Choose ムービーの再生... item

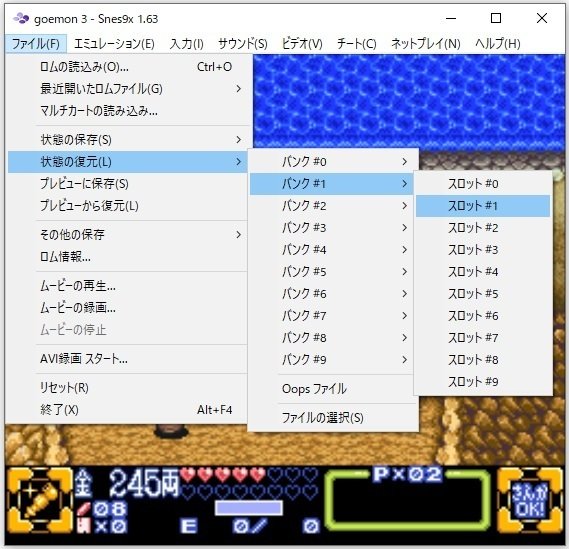[x=127, y=286]
